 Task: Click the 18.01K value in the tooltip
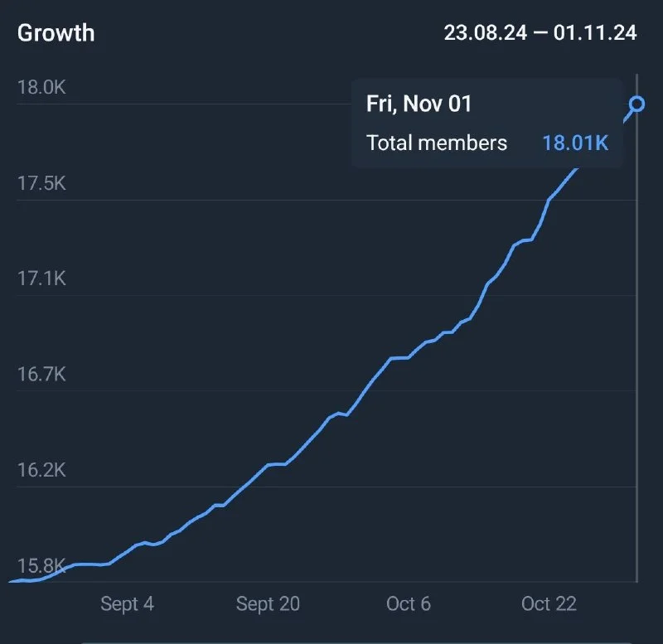(x=575, y=143)
